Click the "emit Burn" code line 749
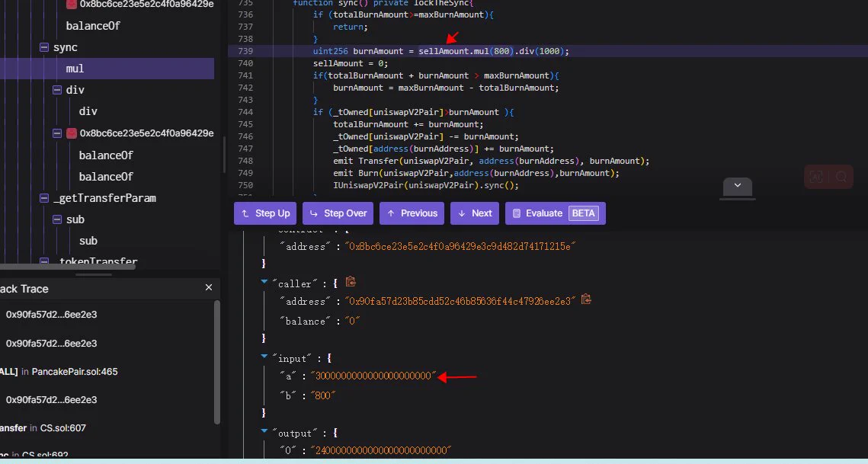Viewport: 868px width, 464px height. click(x=476, y=173)
